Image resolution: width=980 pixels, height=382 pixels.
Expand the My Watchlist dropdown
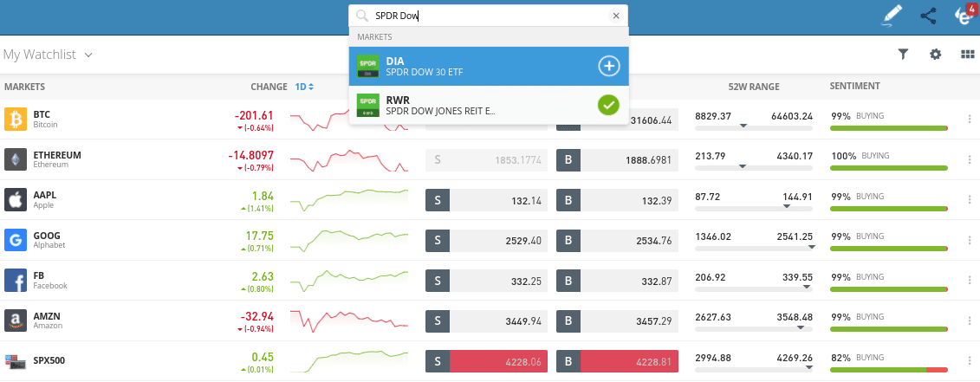point(48,55)
